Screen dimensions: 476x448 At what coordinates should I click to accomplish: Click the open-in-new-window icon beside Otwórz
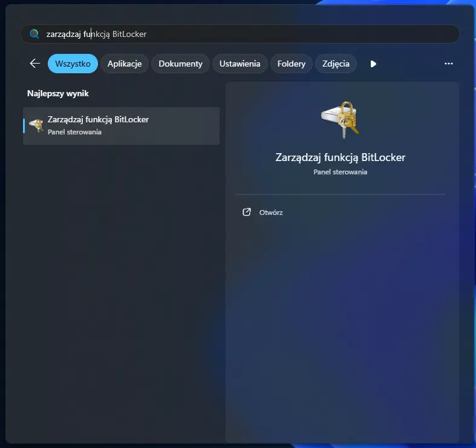coord(247,212)
